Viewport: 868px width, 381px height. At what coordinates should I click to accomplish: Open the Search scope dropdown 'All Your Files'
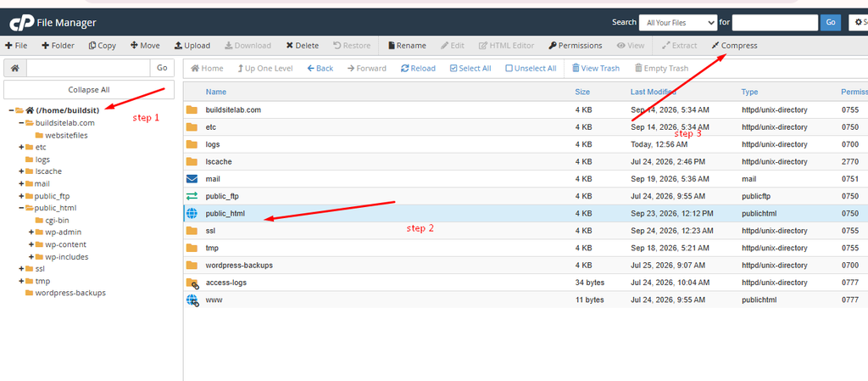tap(678, 23)
